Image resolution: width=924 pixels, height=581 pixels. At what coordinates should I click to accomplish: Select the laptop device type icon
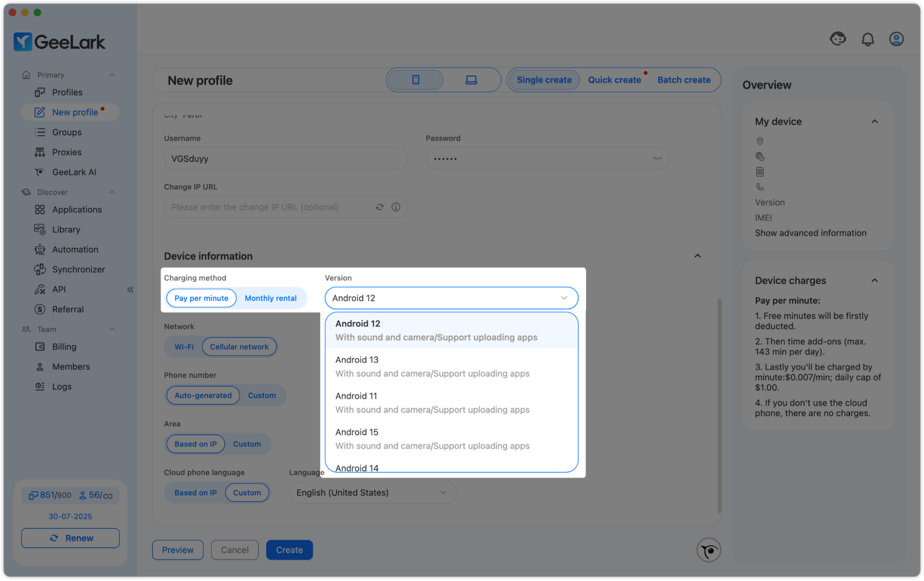tap(471, 80)
